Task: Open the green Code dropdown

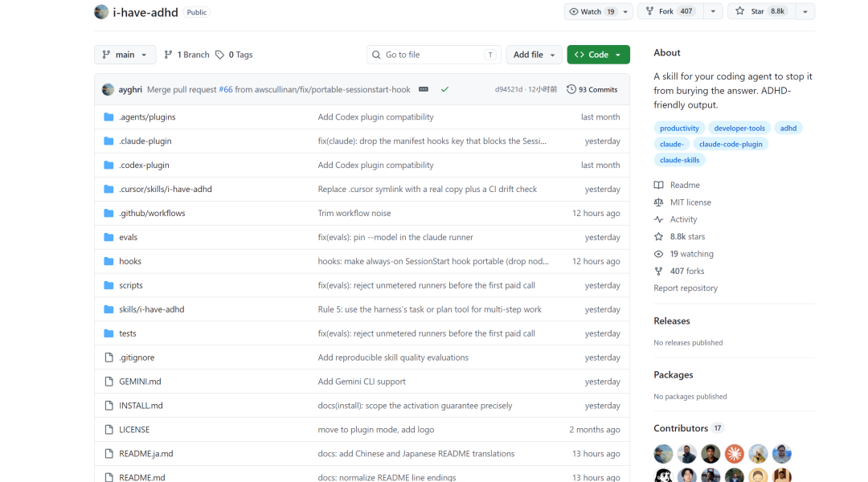Action: coord(599,55)
